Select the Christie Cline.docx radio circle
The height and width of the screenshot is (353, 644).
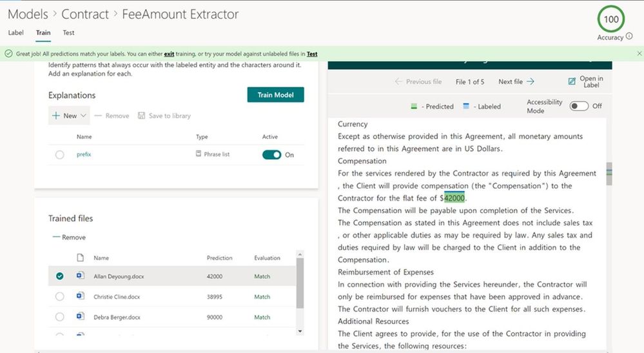[59, 296]
